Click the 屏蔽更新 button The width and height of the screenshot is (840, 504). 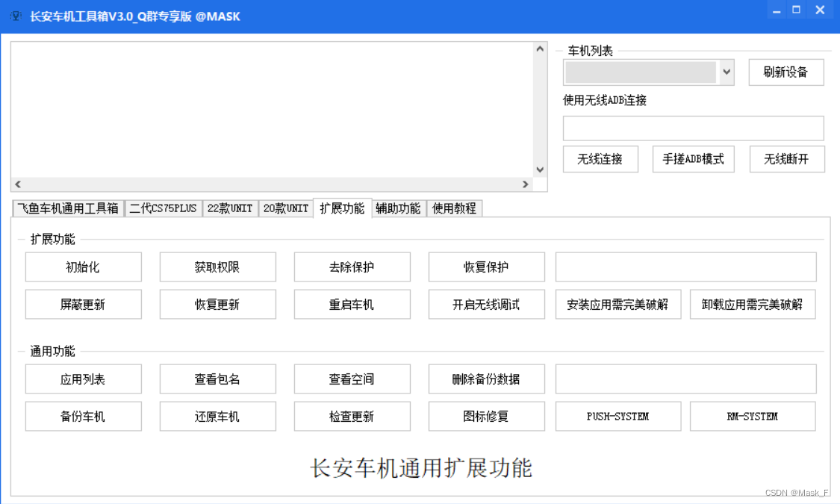pos(83,304)
